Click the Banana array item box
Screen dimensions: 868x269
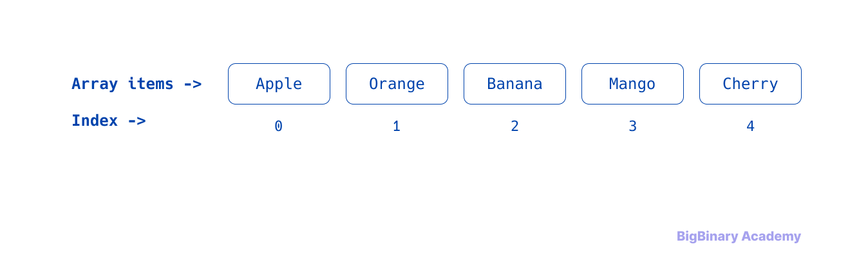[514, 84]
